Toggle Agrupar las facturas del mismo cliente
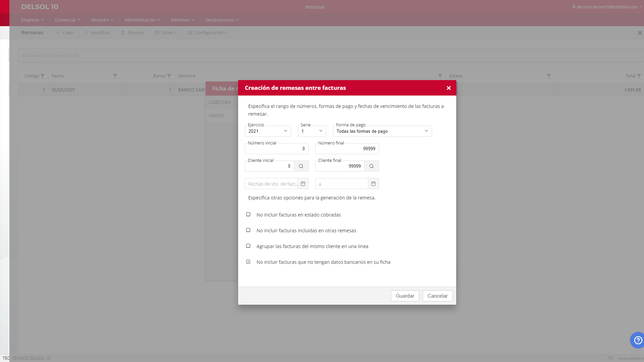The height and width of the screenshot is (362, 644). click(248, 246)
